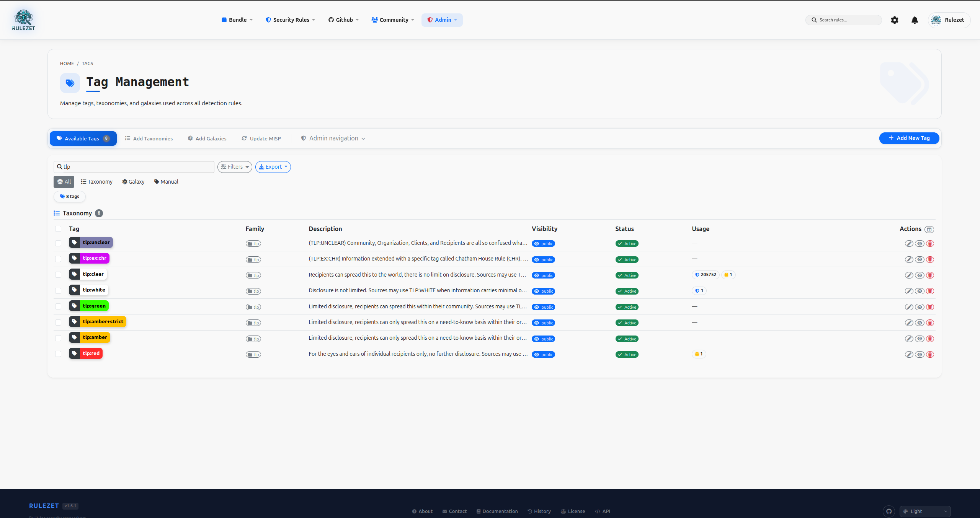Click the red tlp:red tag label
The height and width of the screenshot is (518, 980).
click(x=91, y=353)
